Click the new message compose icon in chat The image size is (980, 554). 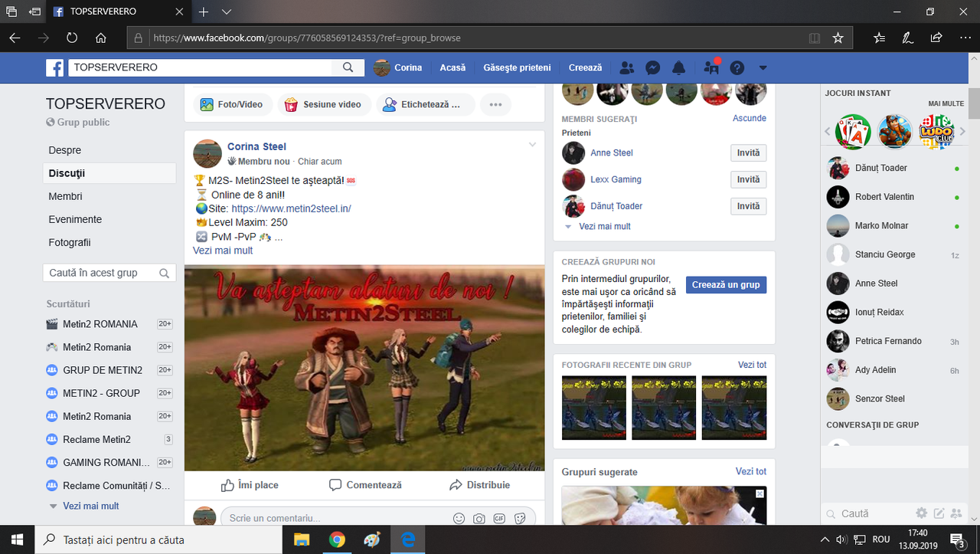click(x=939, y=513)
